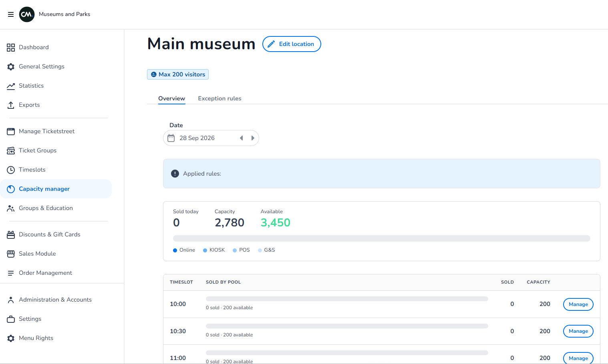Click the General Settings gear icon
Image resolution: width=608 pixels, height=364 pixels.
[x=11, y=67]
